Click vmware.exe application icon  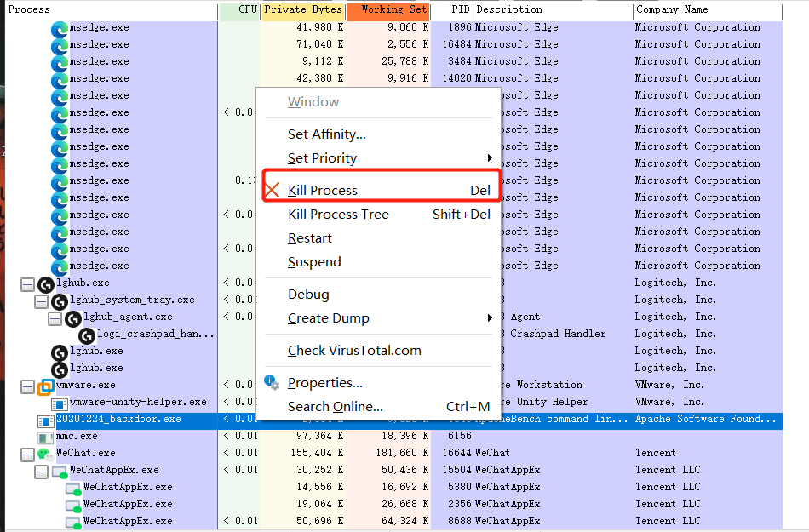[45, 386]
